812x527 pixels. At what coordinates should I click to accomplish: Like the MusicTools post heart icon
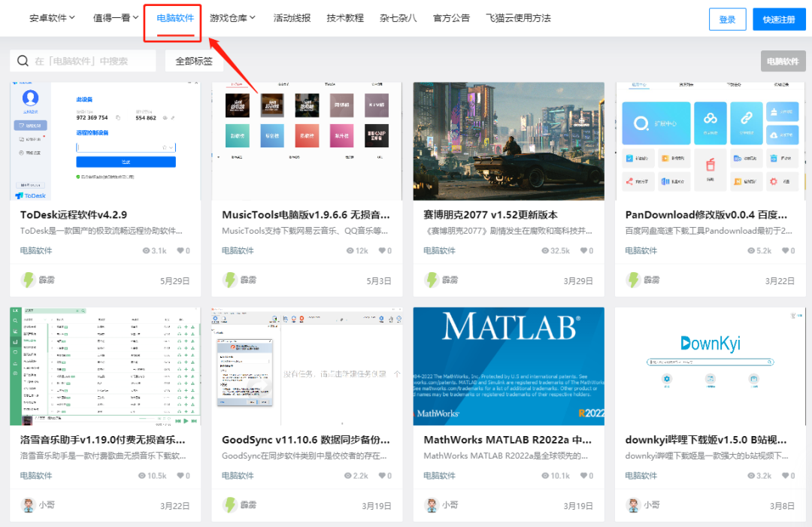click(382, 250)
